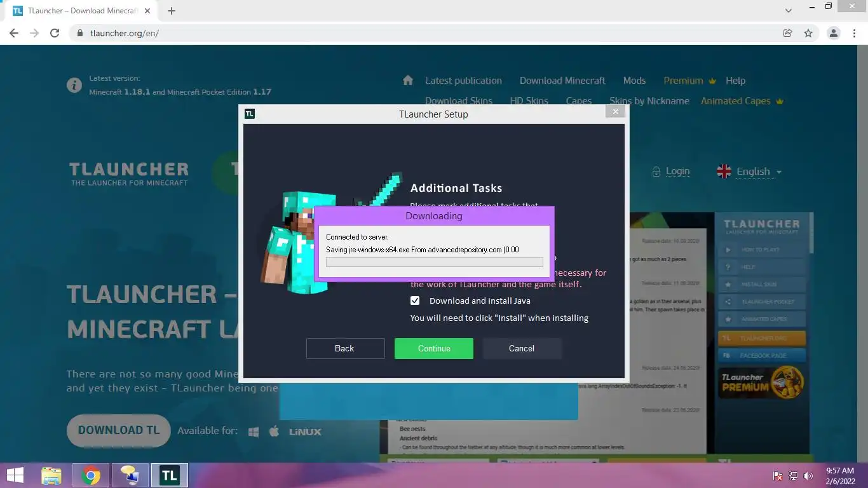This screenshot has height=488, width=868.
Task: Click the Windows platform icon
Action: coord(254,431)
